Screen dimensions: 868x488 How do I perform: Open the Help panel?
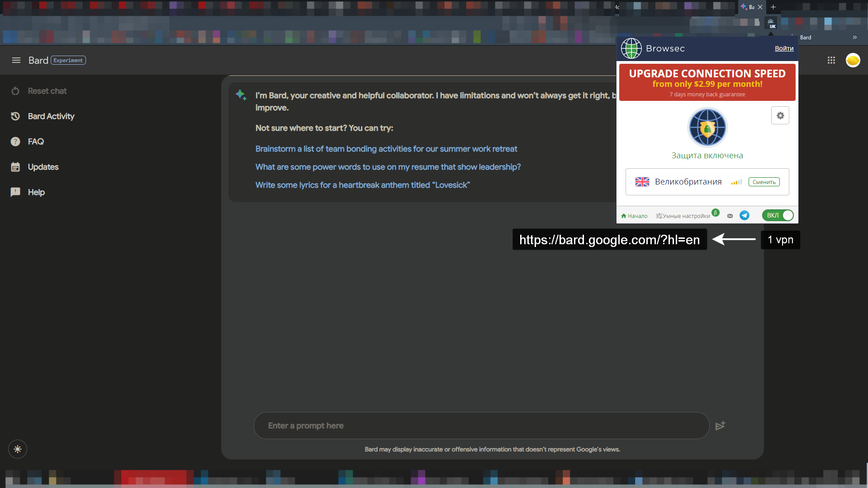36,192
